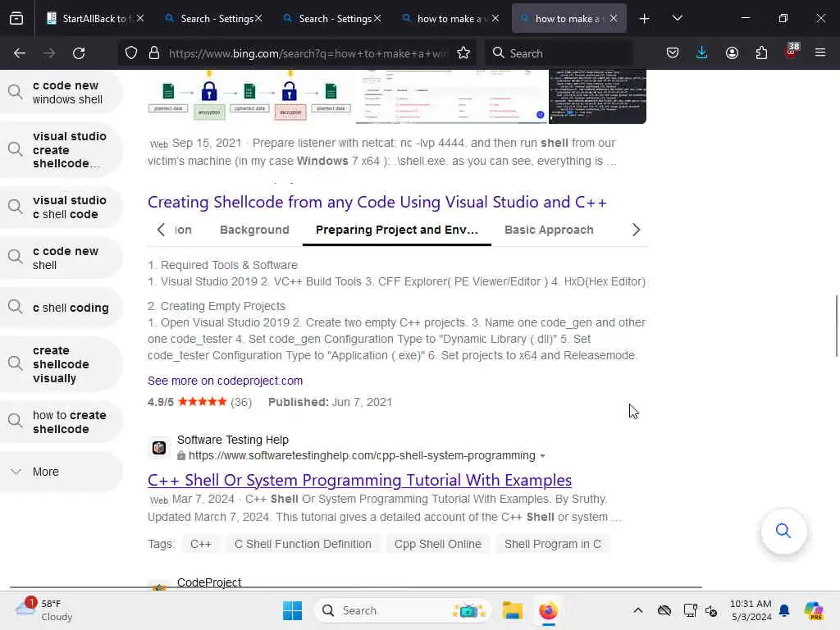840x630 pixels.
Task: Select the Background section tab
Action: coord(254,230)
